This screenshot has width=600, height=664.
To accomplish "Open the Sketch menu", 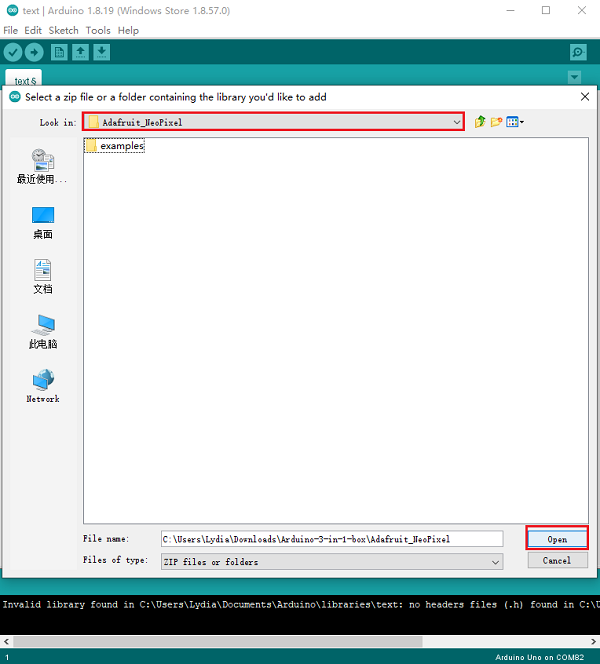I will point(64,30).
